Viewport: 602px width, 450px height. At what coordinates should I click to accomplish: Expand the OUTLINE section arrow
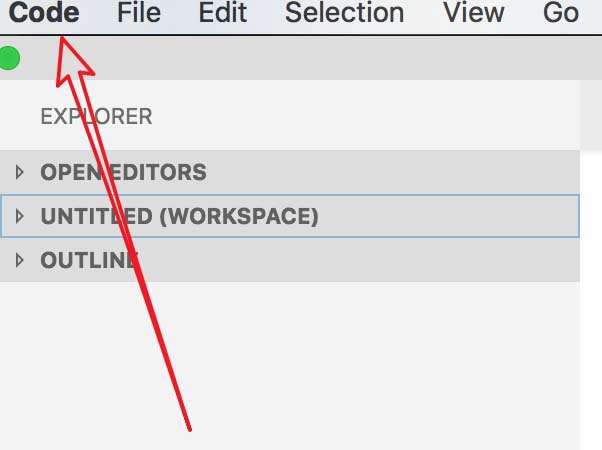click(x=19, y=260)
